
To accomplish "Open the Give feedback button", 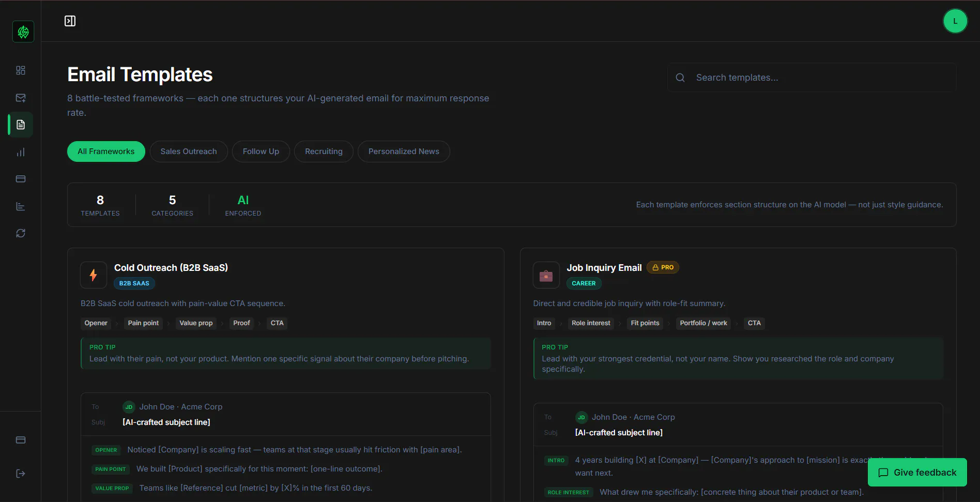I will pos(917,473).
